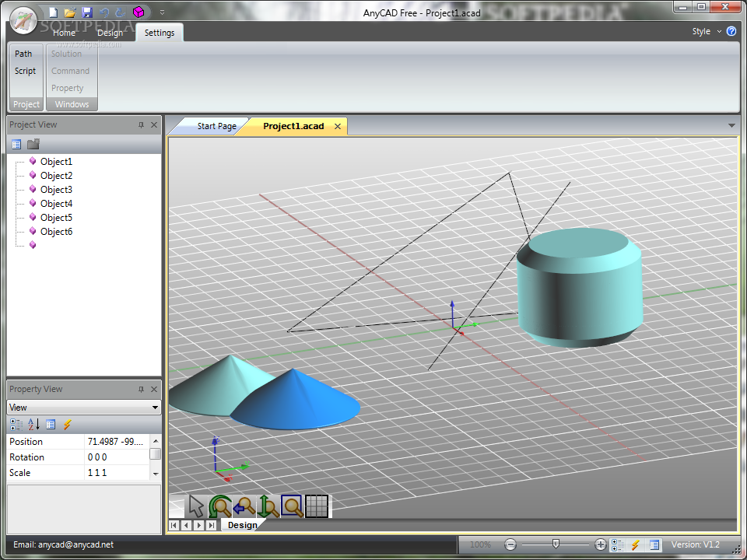Toggle the Solution window option
This screenshot has height=560, width=747.
(67, 54)
